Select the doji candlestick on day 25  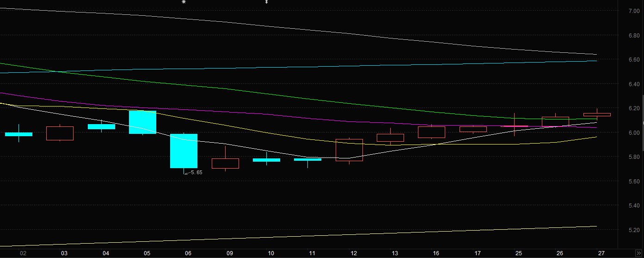point(514,126)
